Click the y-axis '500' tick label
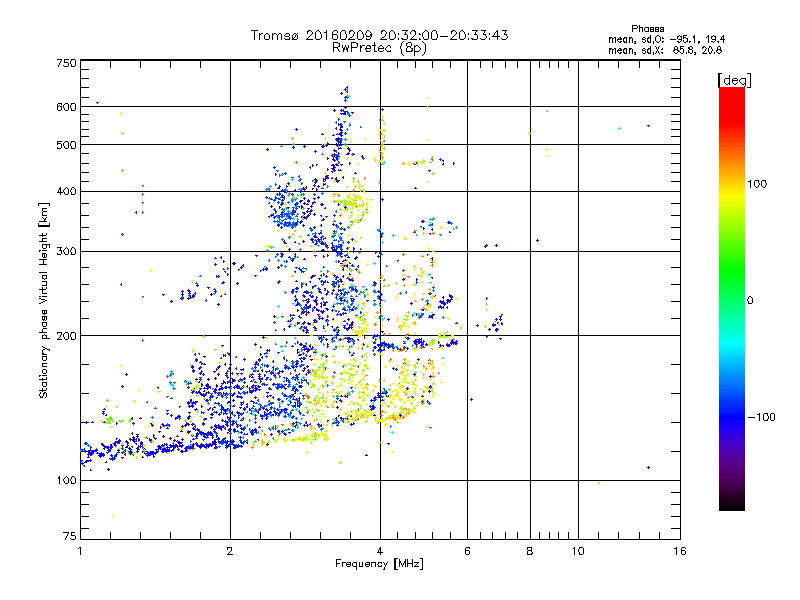Screen dimensions: 800x600 tap(66, 145)
